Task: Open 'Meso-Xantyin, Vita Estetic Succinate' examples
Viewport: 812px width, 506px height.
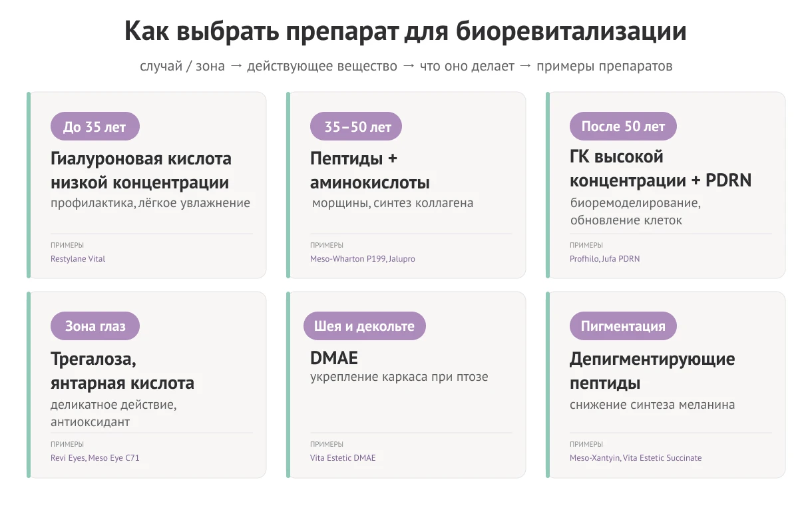Action: tap(636, 458)
